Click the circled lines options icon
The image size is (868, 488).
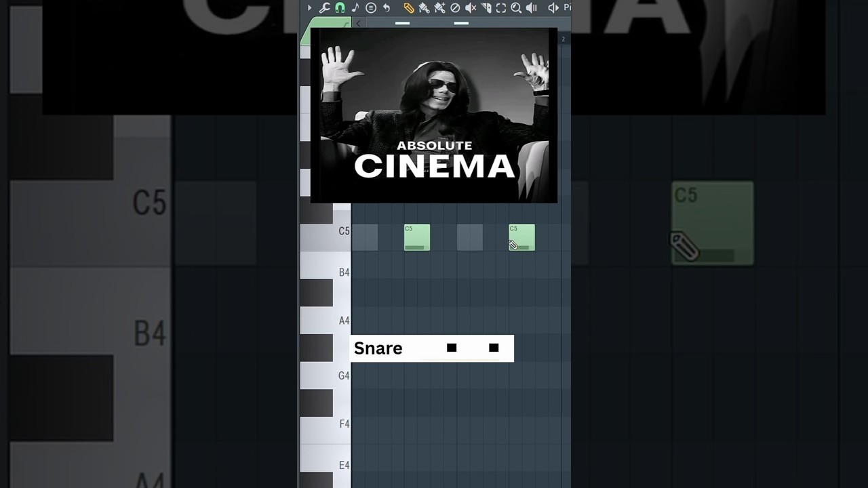coord(371,8)
